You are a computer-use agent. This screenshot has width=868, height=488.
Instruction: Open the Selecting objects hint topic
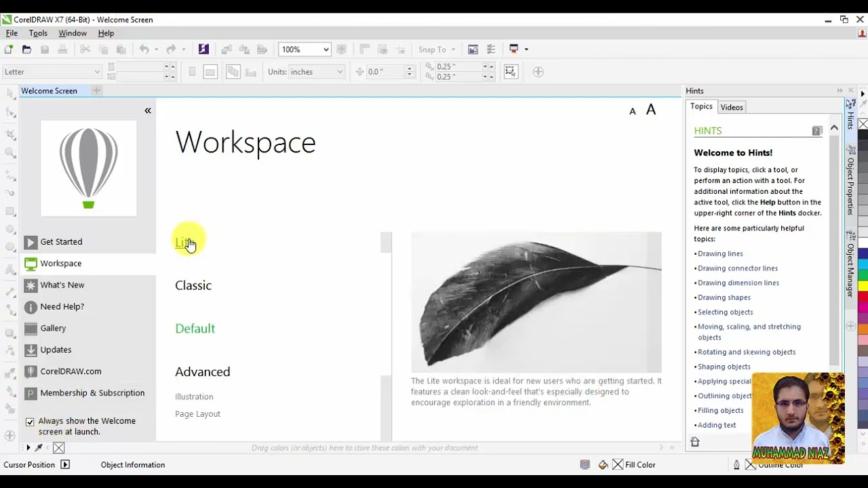726,312
